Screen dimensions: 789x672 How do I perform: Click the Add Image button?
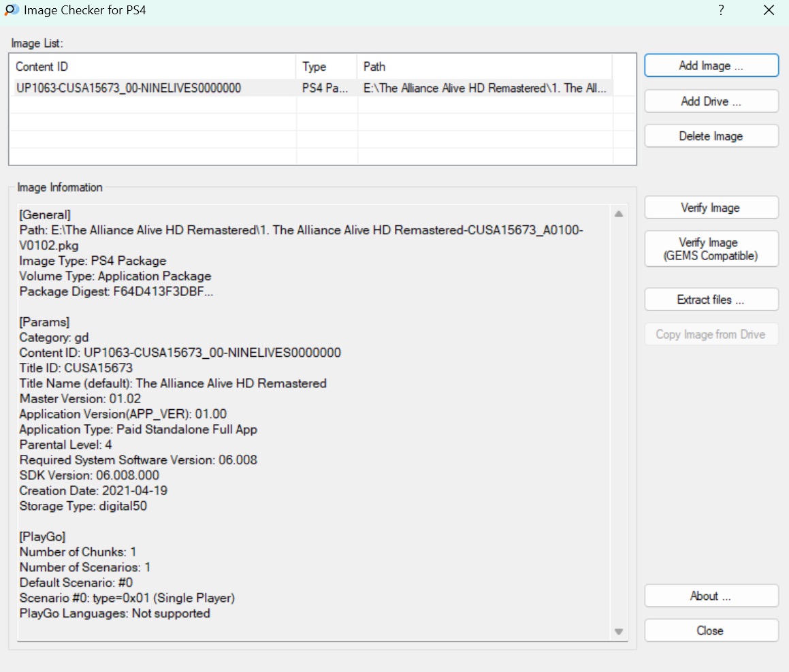click(711, 66)
